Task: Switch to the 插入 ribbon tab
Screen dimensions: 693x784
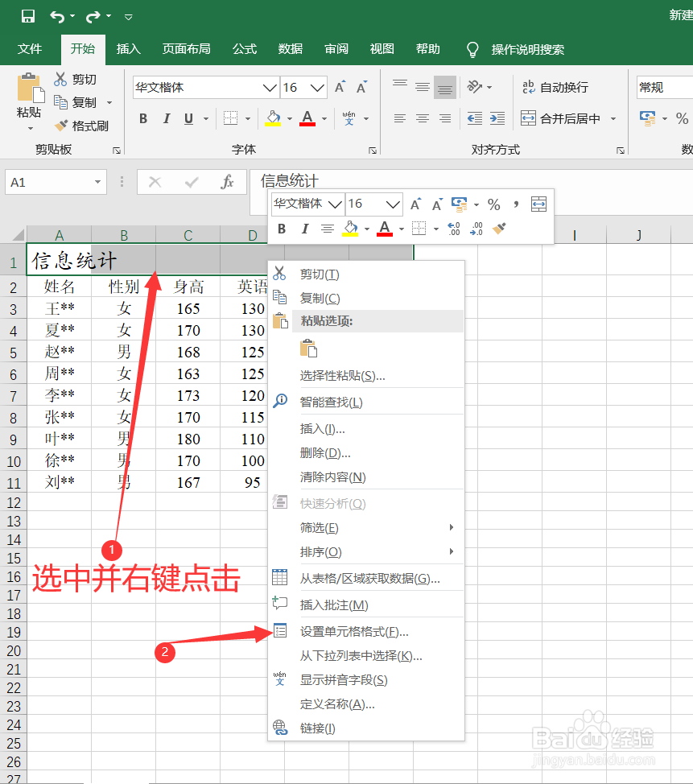Action: click(128, 49)
